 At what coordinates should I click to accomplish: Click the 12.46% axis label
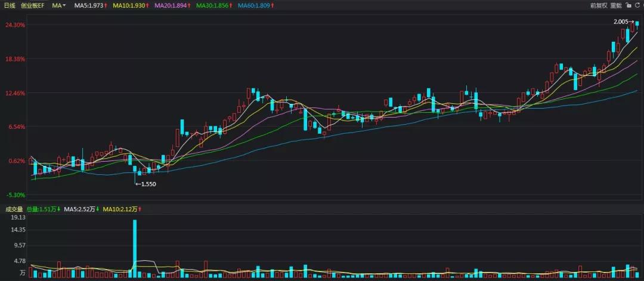pyautogui.click(x=15, y=93)
